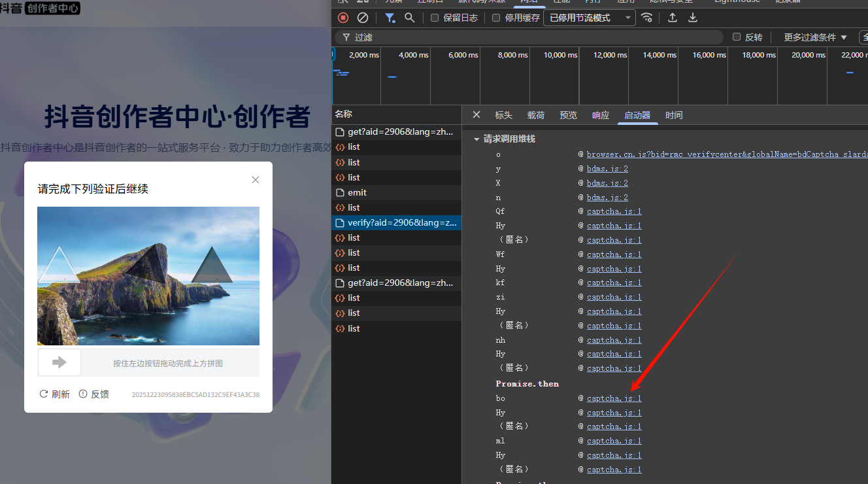Select the verify?aid=2906 request row

click(396, 222)
